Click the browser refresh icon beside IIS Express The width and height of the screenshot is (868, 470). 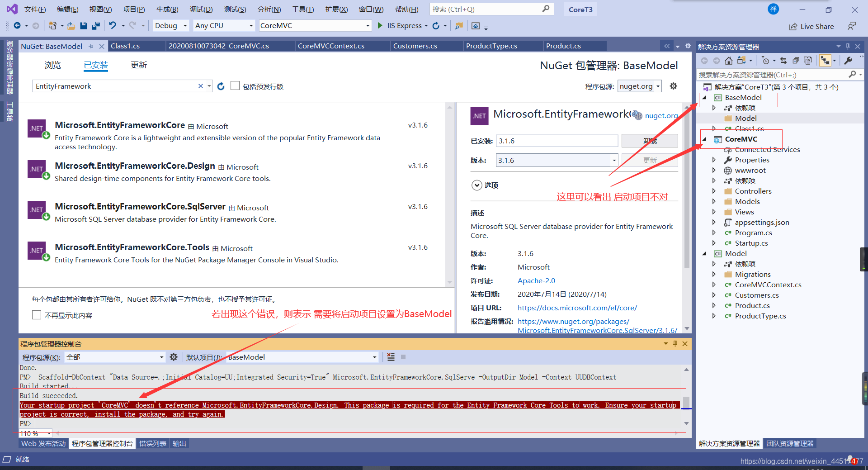click(x=436, y=26)
